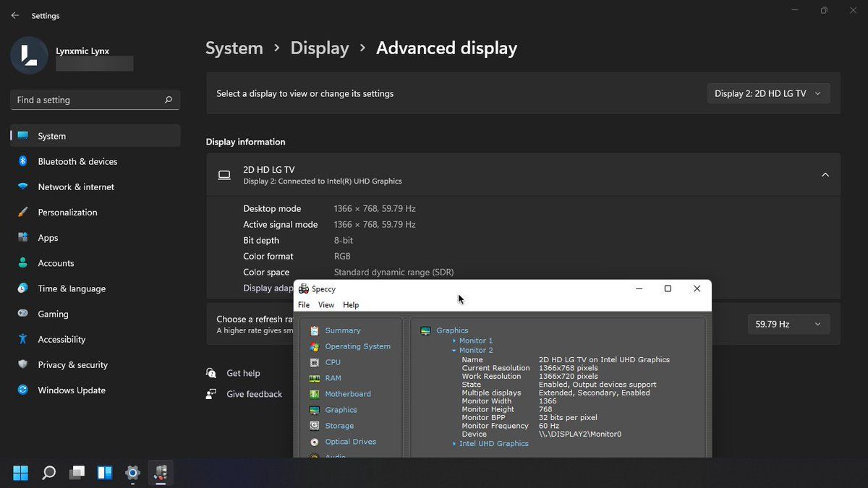The width and height of the screenshot is (868, 488).
Task: Click the Display breadcrumb link
Action: tap(319, 48)
